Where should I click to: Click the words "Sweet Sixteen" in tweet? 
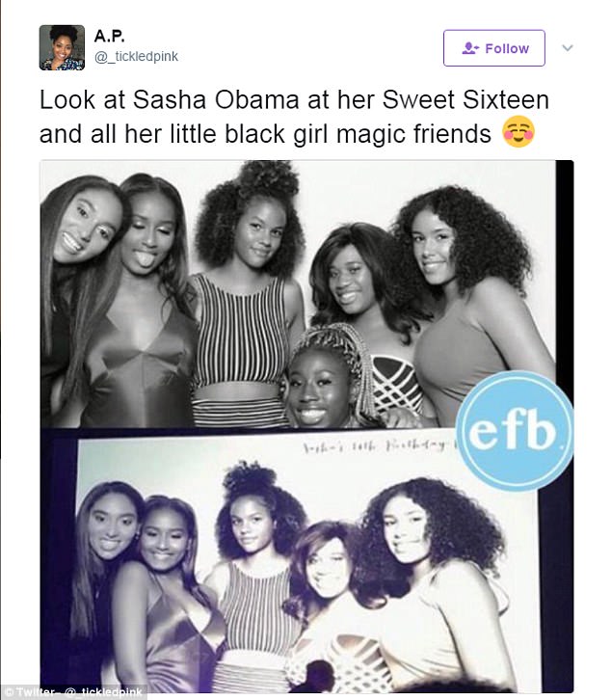465,99
